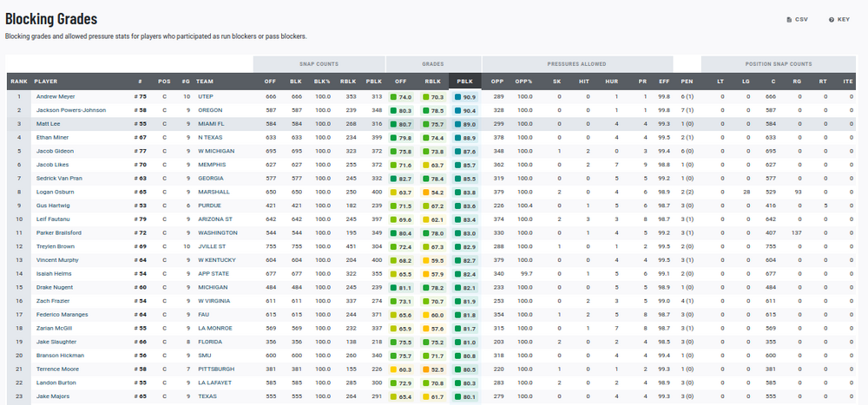Sort table by PBLK column header
This screenshot has height=405, width=868.
tap(464, 82)
